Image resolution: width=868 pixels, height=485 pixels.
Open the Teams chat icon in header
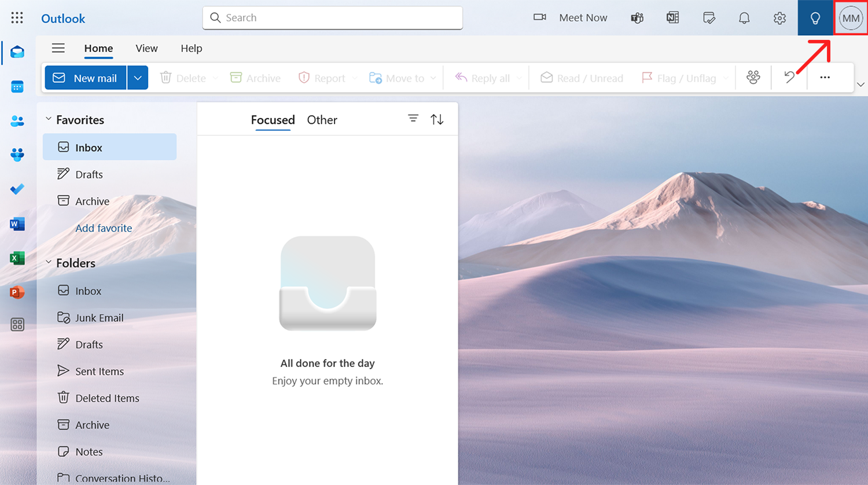(x=637, y=18)
